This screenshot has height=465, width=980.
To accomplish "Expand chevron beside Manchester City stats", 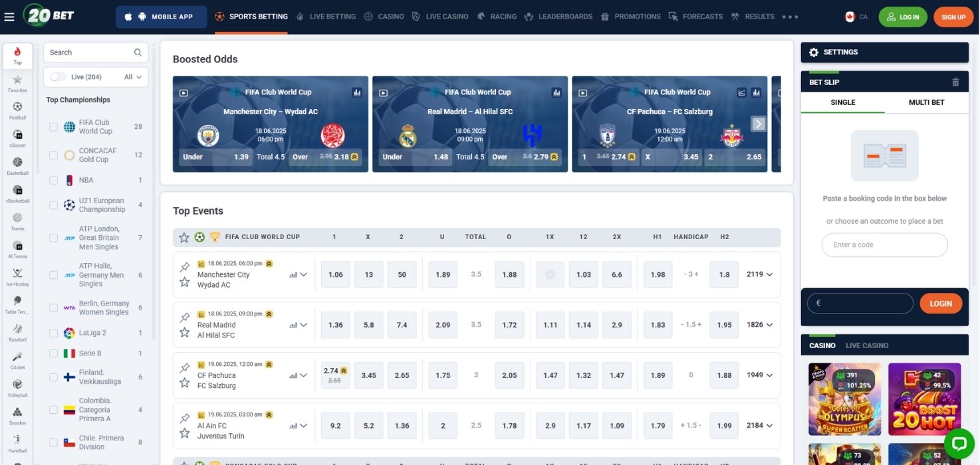I will [x=304, y=274].
